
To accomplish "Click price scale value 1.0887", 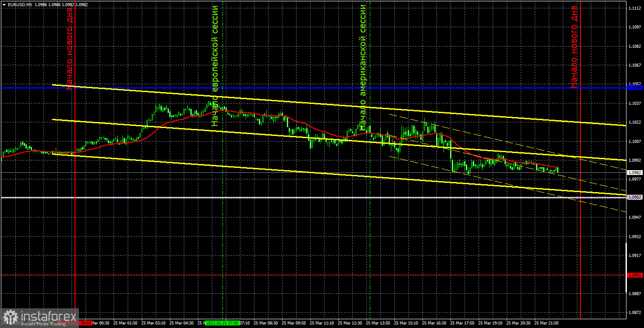I will [635, 293].
